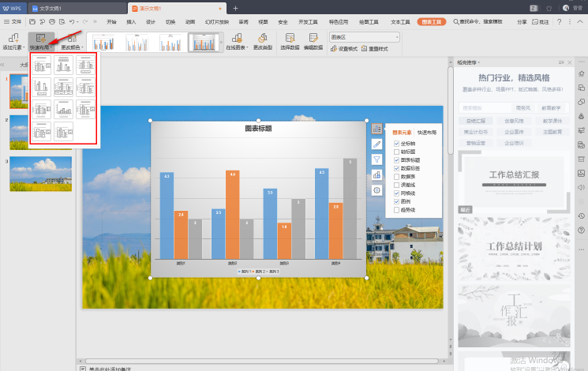The width and height of the screenshot is (588, 371).
Task: Click the chart elements icon beside the chart
Action: point(376,129)
